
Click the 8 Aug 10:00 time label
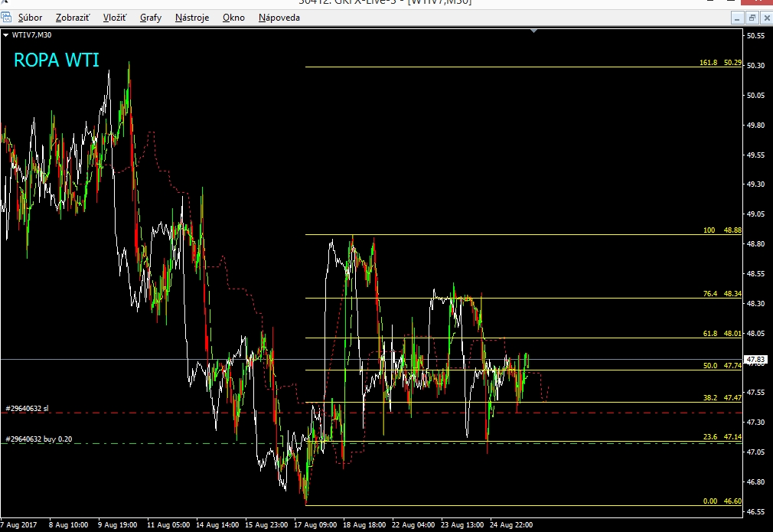pyautogui.click(x=69, y=525)
